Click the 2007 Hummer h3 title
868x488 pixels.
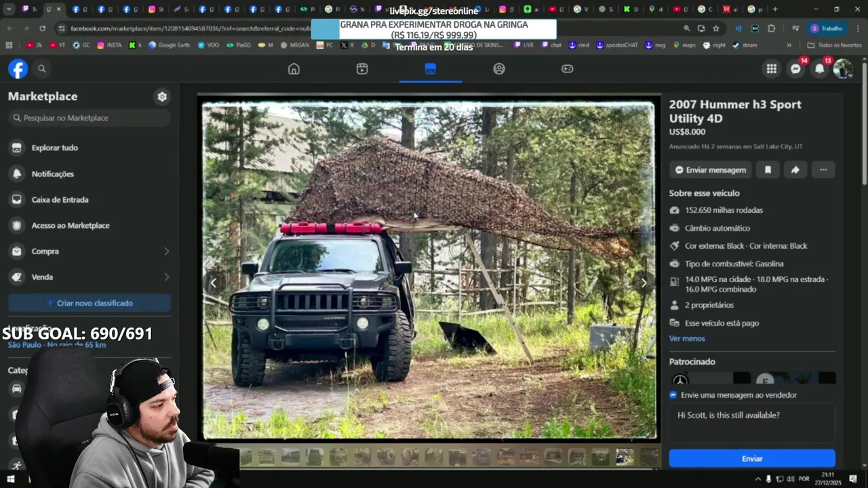pos(735,111)
